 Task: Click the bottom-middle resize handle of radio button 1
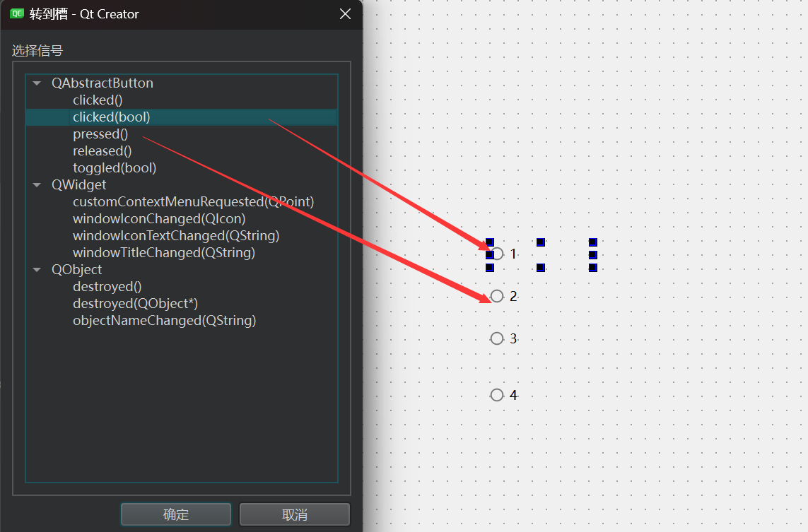coord(541,268)
